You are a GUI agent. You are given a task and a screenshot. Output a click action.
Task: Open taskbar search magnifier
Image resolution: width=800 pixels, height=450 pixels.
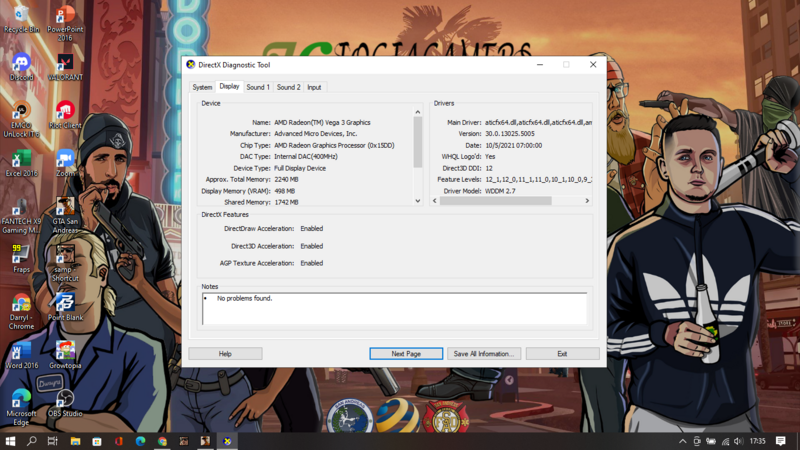coord(32,441)
